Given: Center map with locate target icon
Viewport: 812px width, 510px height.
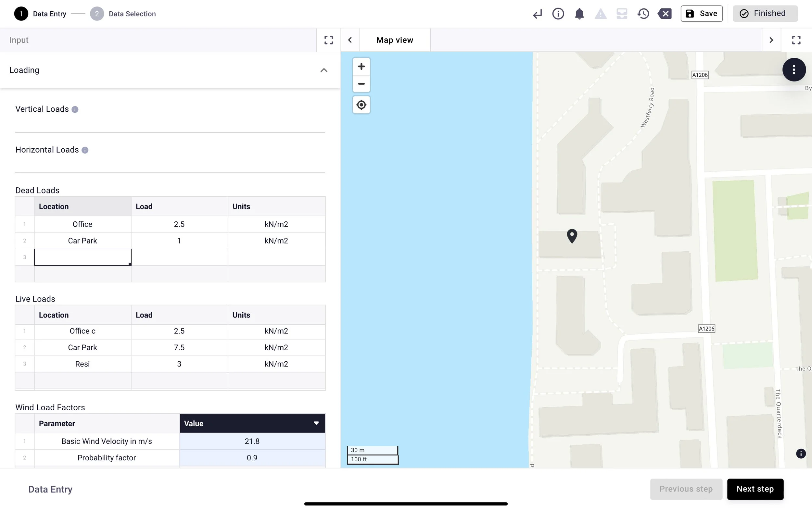Looking at the screenshot, I should (x=361, y=105).
